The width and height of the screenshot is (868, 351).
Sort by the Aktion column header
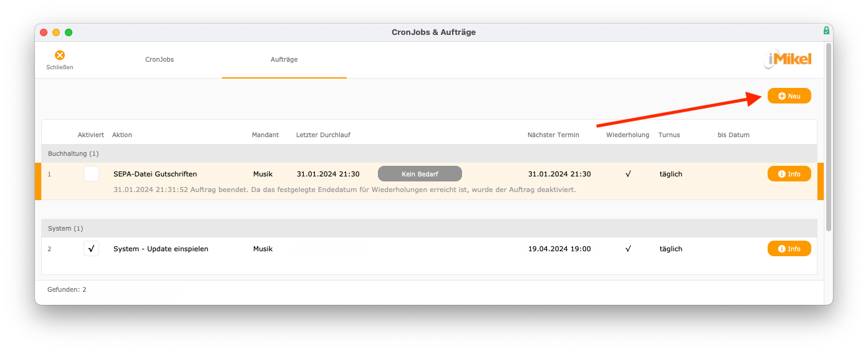click(122, 135)
